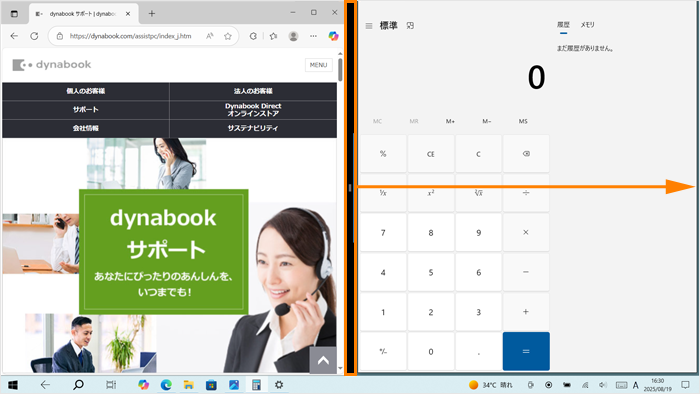Open Edge profile avatar icon

pos(293,36)
